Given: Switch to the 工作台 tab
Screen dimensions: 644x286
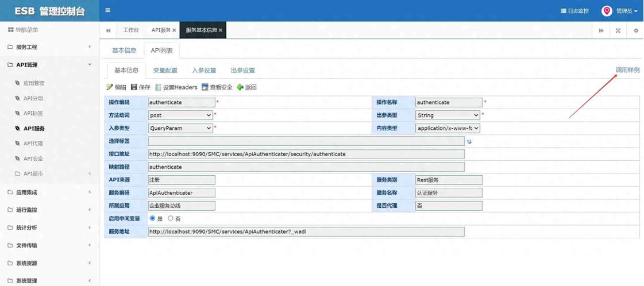Looking at the screenshot, I should (131, 30).
